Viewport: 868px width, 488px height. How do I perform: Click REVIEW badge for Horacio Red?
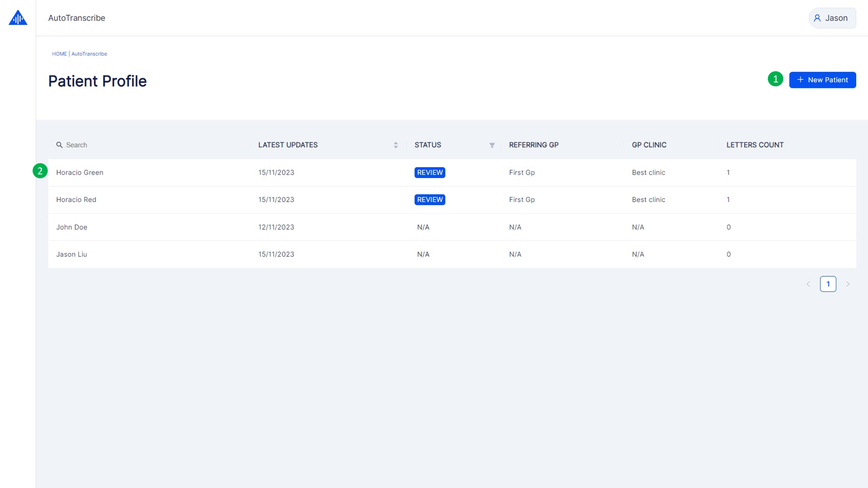tap(430, 200)
